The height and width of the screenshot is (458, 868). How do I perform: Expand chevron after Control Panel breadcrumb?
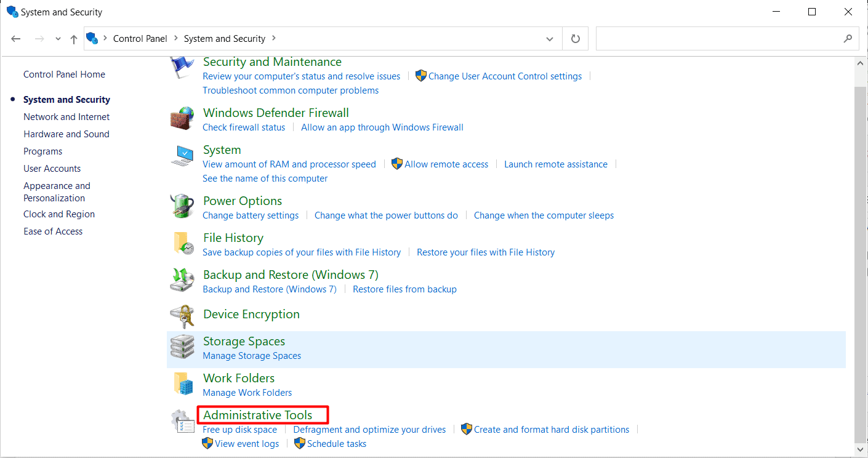[175, 38]
